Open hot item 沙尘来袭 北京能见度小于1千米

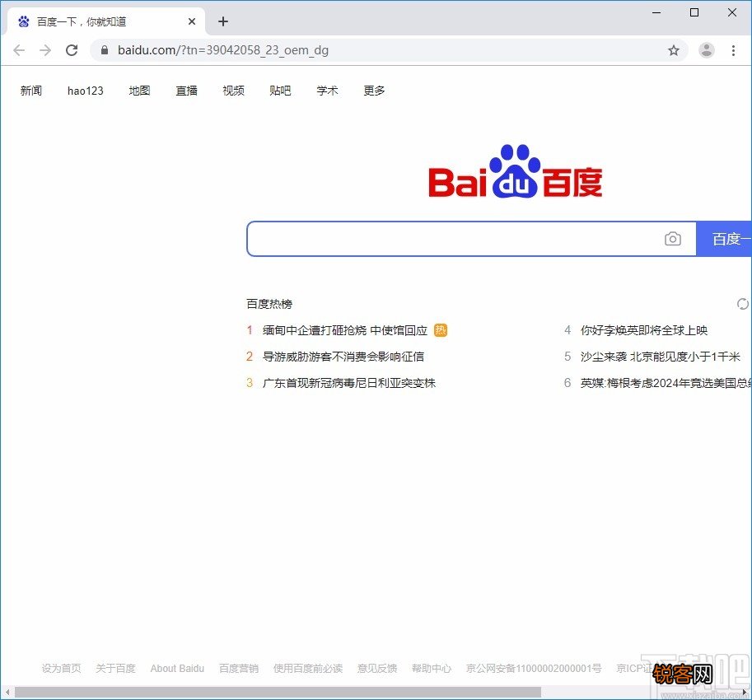661,357
